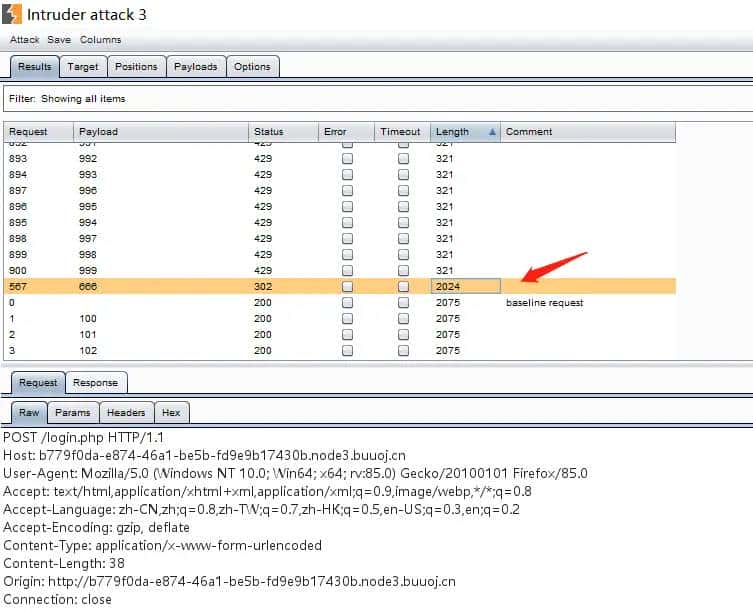
Task: Click the Burp Suite lightning logo icon
Action: coord(10,14)
